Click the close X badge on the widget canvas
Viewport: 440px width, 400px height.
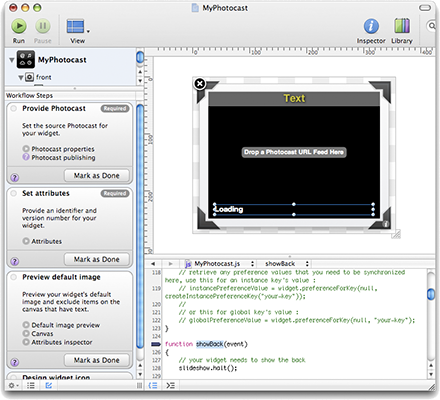pos(200,83)
